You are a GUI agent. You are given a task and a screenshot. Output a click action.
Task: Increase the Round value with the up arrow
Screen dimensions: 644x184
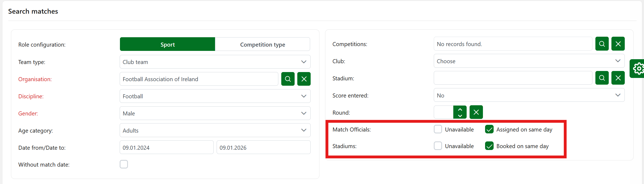[460, 109]
